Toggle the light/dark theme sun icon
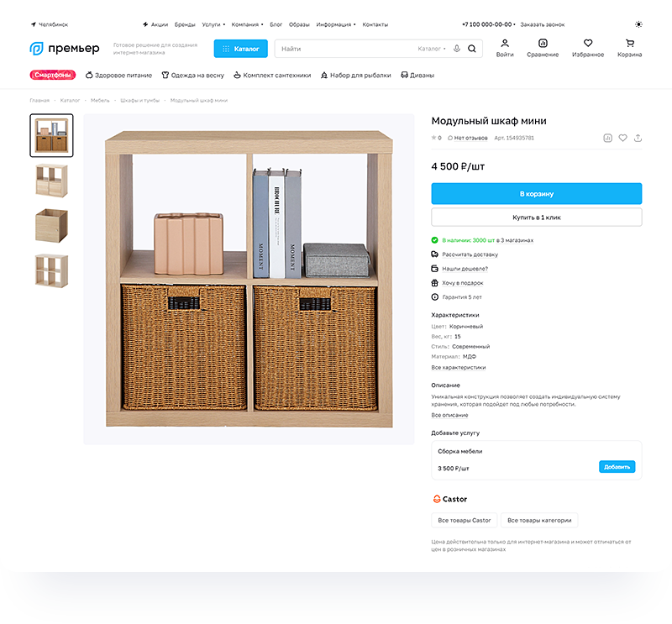 click(638, 24)
